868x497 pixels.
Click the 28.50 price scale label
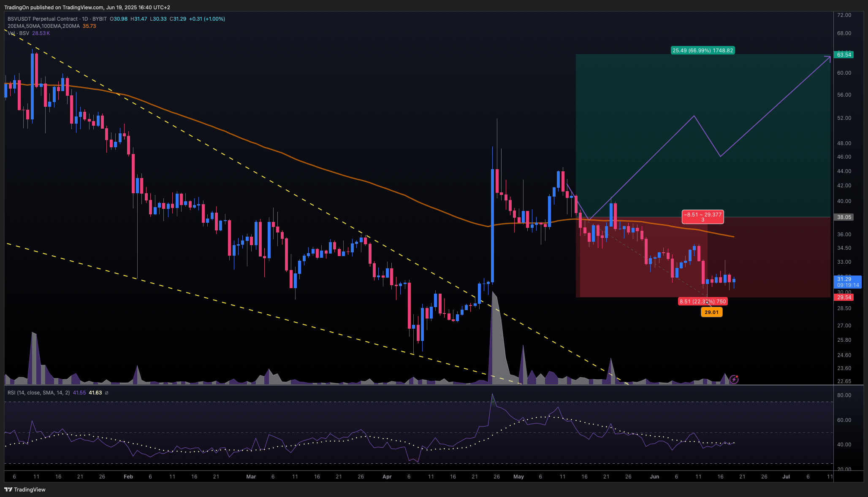point(844,308)
